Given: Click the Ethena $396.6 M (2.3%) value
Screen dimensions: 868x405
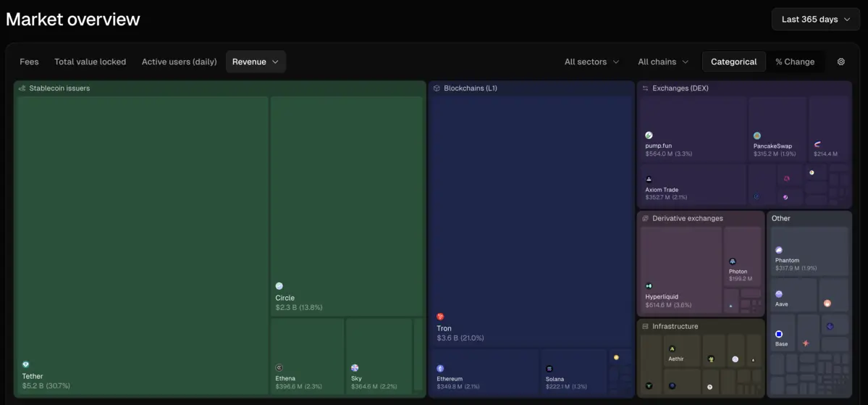Looking at the screenshot, I should pos(298,387).
